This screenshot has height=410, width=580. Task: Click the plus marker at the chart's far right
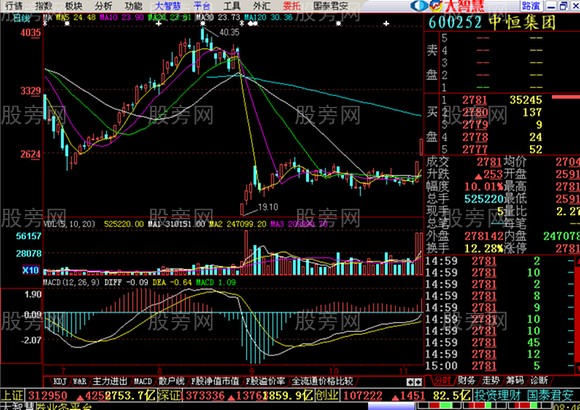(386, 23)
